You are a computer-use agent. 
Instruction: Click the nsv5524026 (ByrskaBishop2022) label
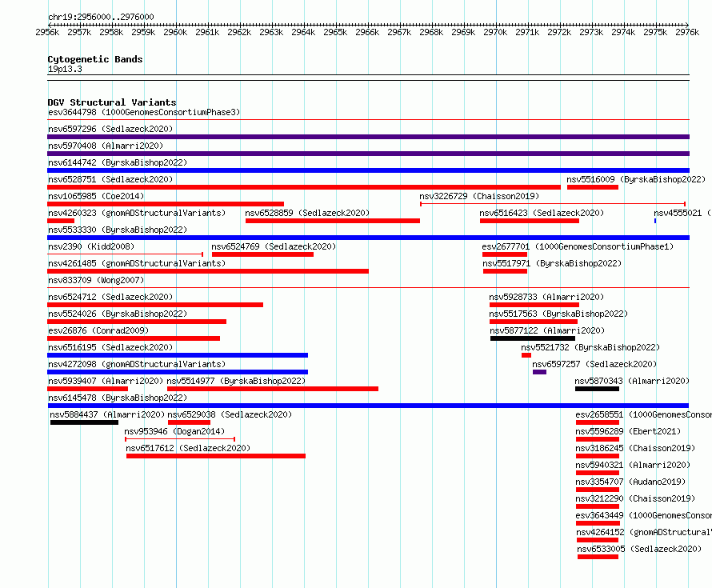pos(118,314)
